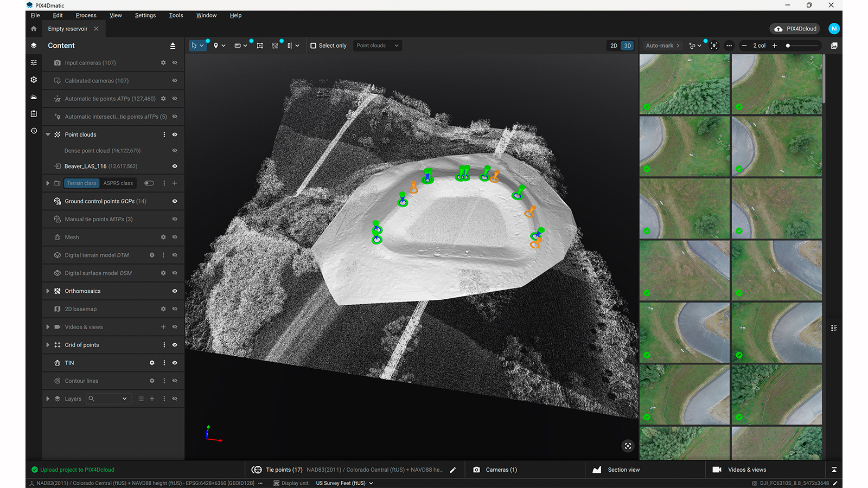868x488 pixels.
Task: Enable the Select only checkbox
Action: pos(314,46)
